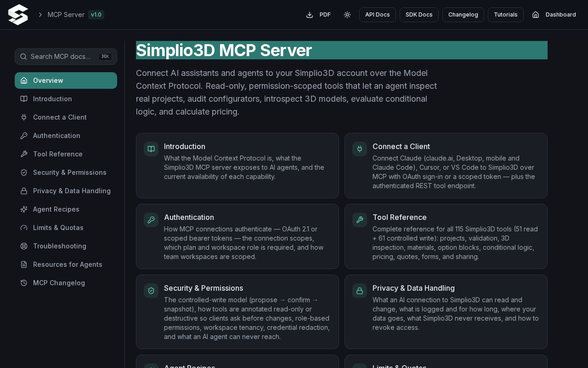
Task: Toggle light/dark theme sun icon
Action: coord(347,15)
